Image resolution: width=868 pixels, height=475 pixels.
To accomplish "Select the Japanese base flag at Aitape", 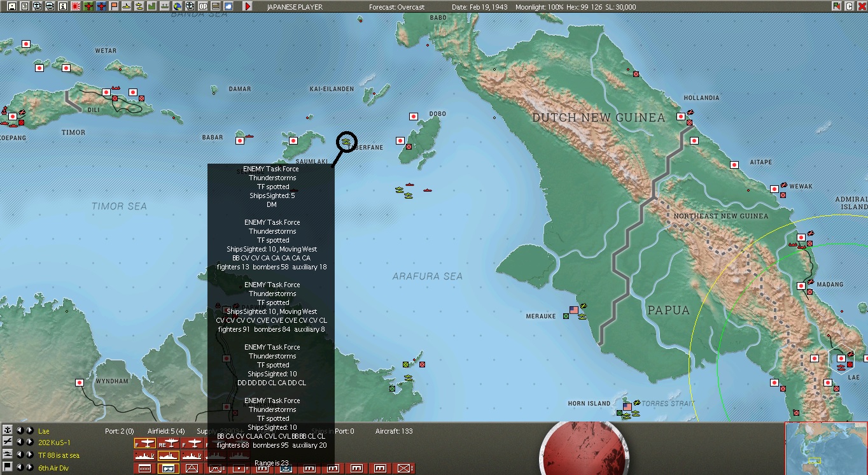I will (x=734, y=164).
